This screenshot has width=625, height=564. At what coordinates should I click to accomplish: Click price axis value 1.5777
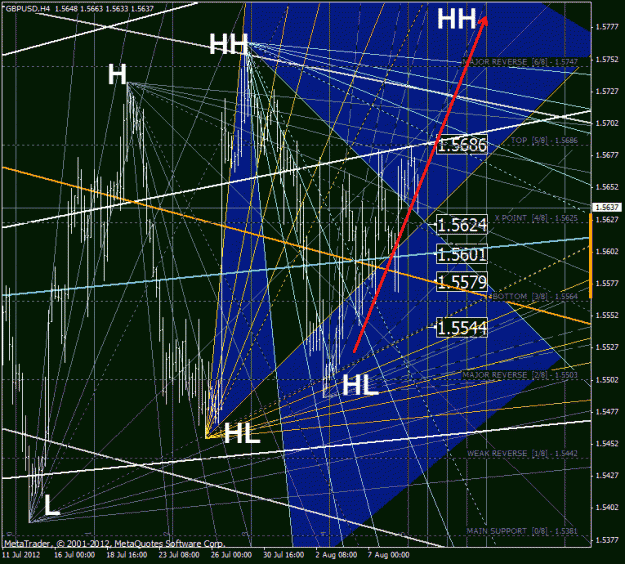tap(607, 27)
